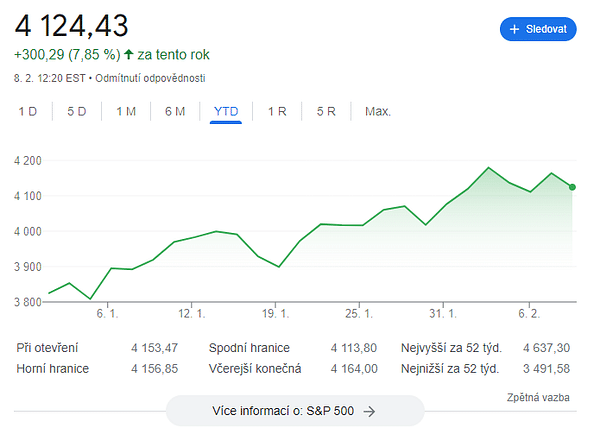Show the 1 R yearly chart
Screen dimensions: 600x433
[277, 111]
